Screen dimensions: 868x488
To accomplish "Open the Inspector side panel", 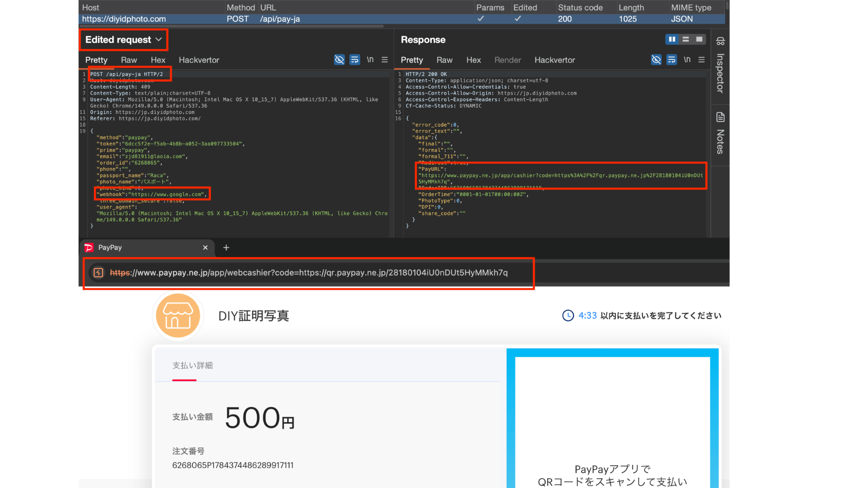I will [720, 66].
